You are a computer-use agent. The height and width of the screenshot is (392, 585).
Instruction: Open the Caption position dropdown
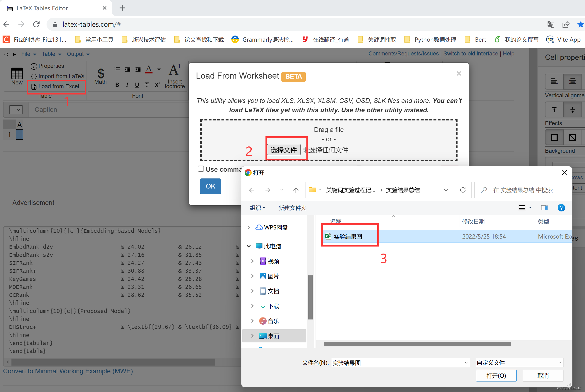[16, 110]
